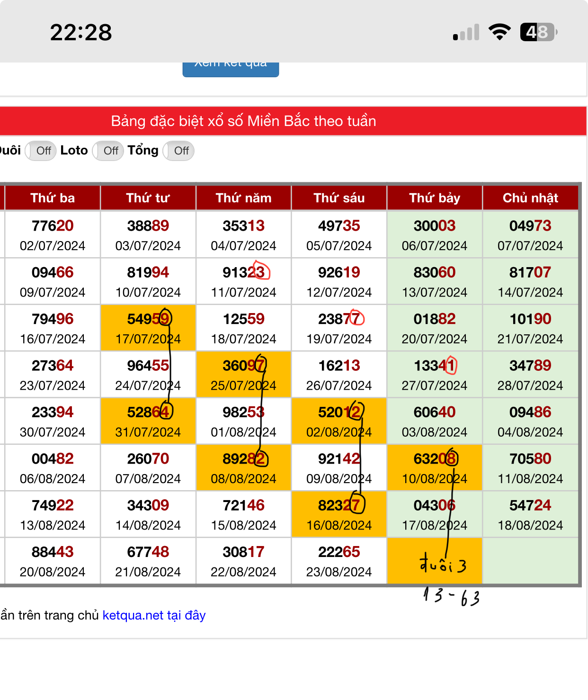Viewport: 588px width, 700px height.
Task: Toggle the Đuôi switch on
Action: [41, 151]
